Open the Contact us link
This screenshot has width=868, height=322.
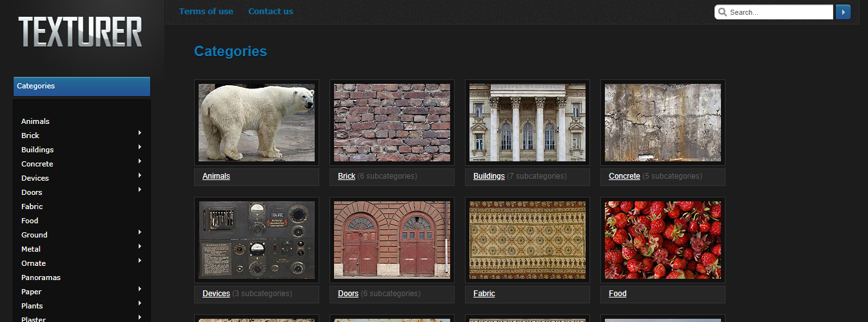(x=270, y=11)
